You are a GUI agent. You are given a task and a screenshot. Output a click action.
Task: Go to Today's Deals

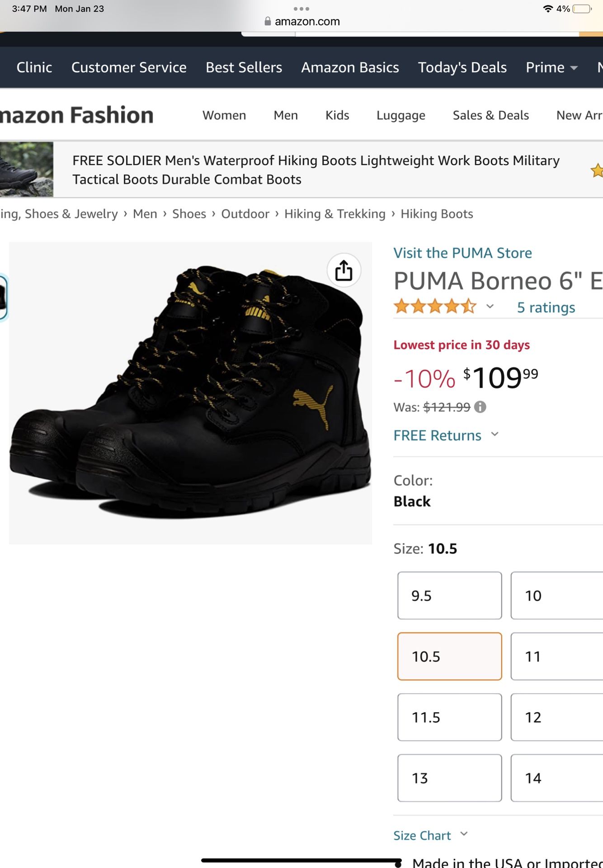click(x=462, y=67)
